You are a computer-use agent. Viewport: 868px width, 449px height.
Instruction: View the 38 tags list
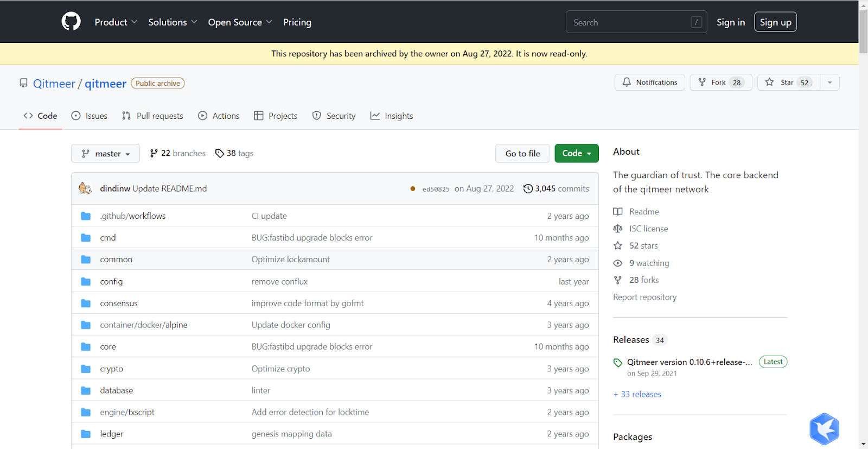coord(234,154)
